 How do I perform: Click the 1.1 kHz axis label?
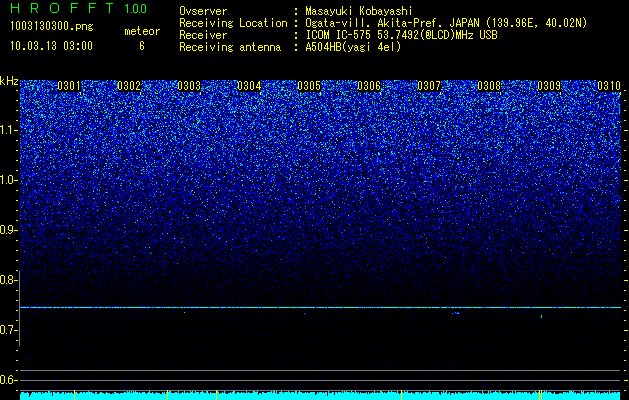(x=9, y=130)
